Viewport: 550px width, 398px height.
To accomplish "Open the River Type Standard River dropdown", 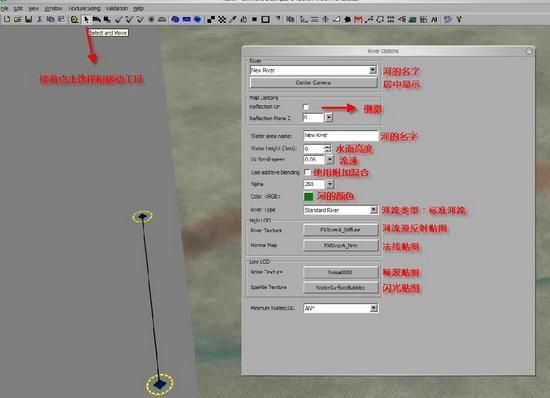I will pos(374,210).
